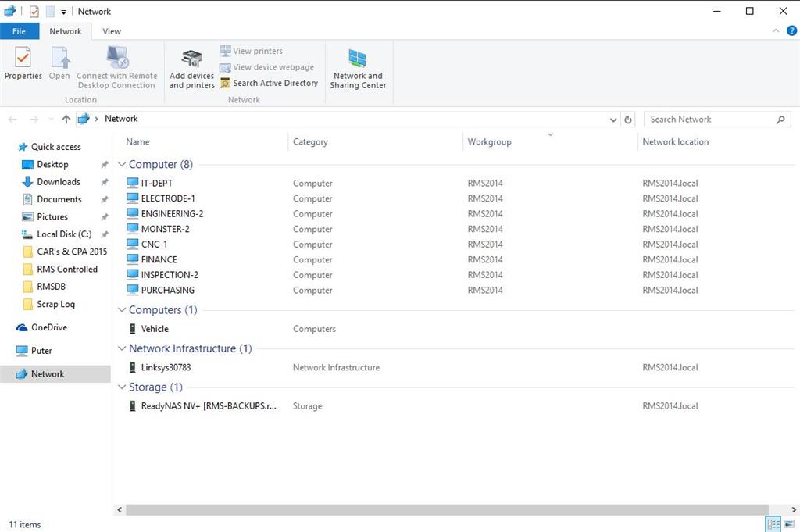Screen dimensions: 800x532
Task: Collapse the Computer (8) group
Action: [x=122, y=164]
